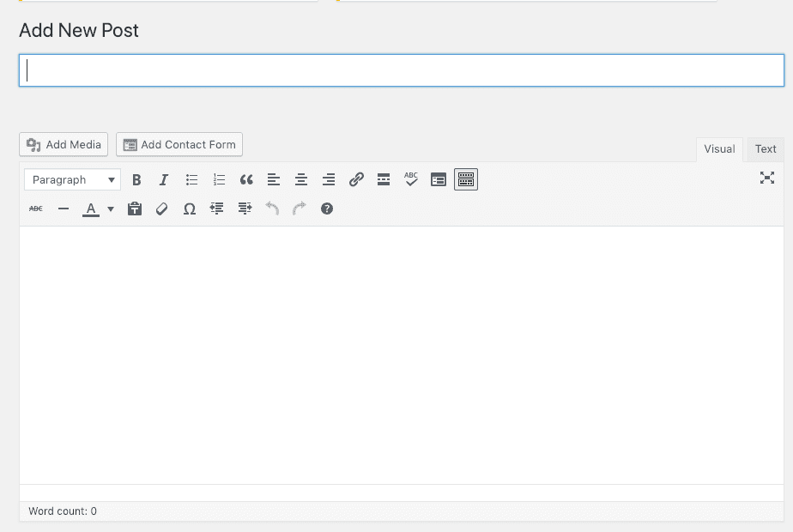Toggle bold formatting
793x532 pixels.
(136, 179)
